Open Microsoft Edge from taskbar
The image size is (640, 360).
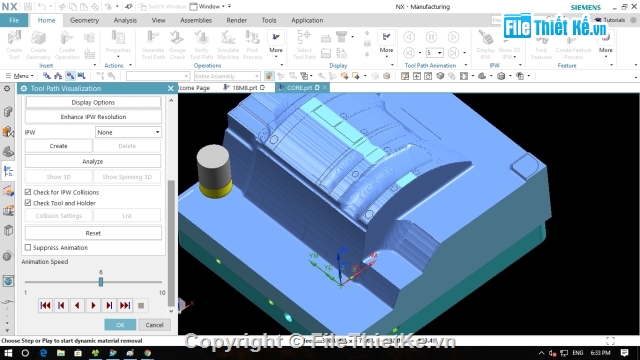click(x=43, y=353)
